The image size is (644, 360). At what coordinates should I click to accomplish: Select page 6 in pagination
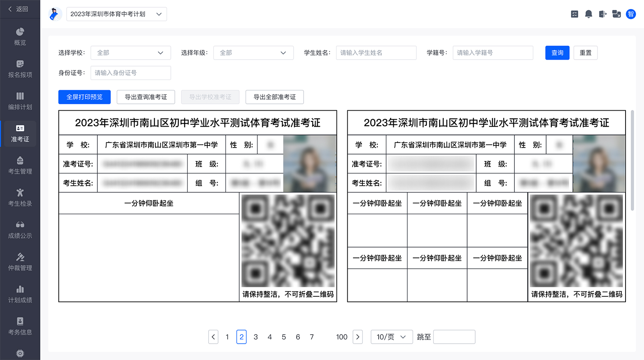tap(298, 337)
